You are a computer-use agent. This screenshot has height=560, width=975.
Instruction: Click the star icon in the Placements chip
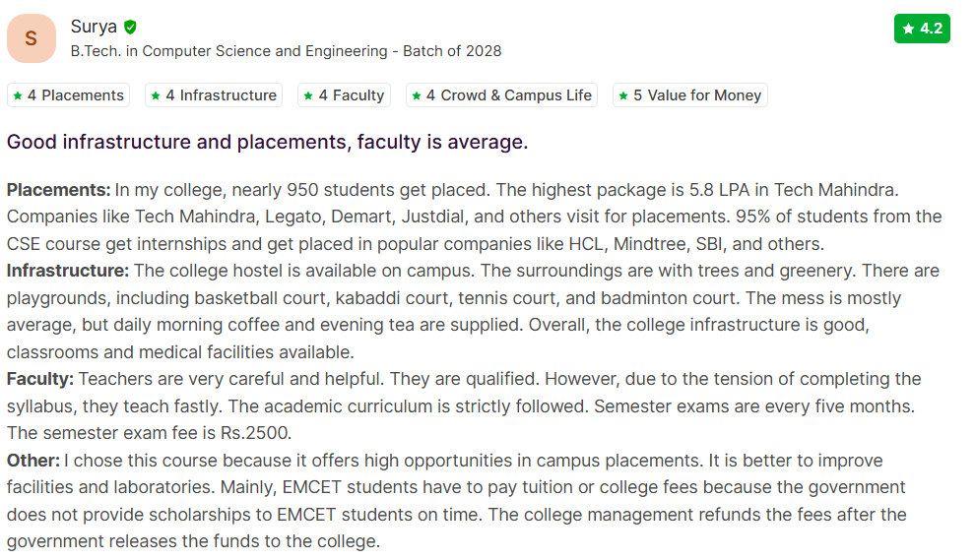18,95
